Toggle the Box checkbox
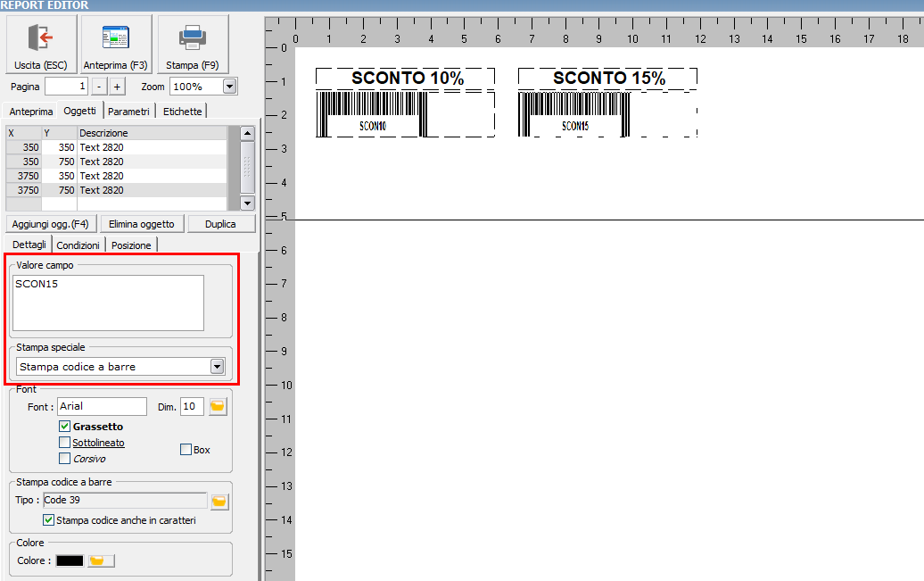This screenshot has height=581, width=924. pyautogui.click(x=186, y=450)
